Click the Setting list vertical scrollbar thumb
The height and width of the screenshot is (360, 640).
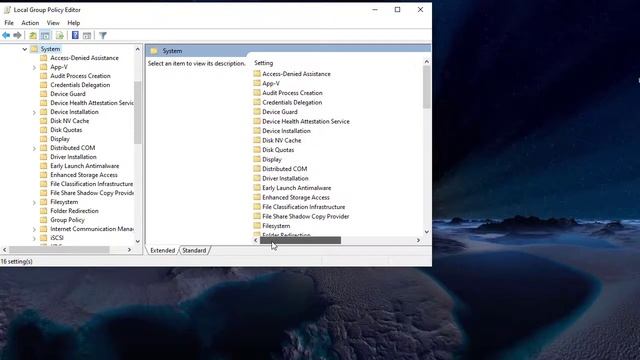427,87
